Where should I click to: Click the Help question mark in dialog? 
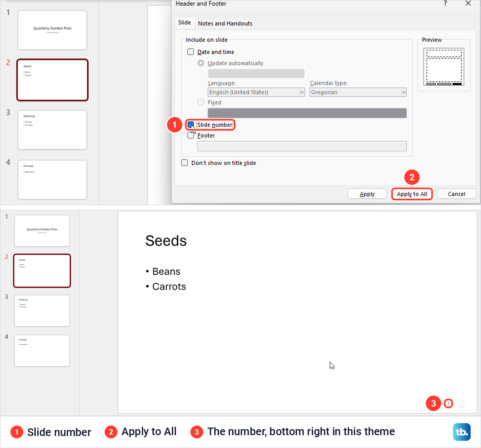(x=445, y=3)
